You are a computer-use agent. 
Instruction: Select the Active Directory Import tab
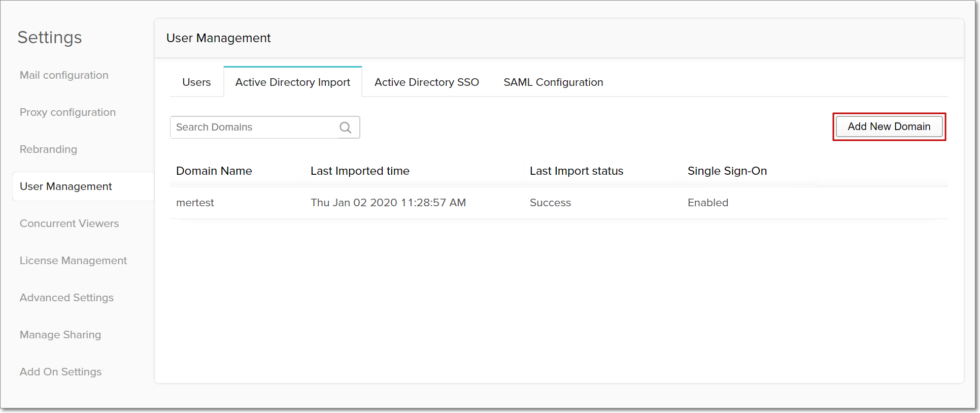coord(293,82)
